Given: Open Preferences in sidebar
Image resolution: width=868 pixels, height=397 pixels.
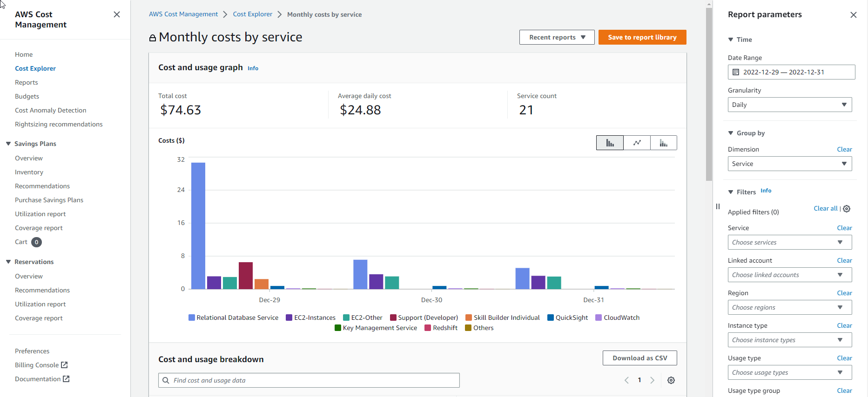Looking at the screenshot, I should [32, 351].
